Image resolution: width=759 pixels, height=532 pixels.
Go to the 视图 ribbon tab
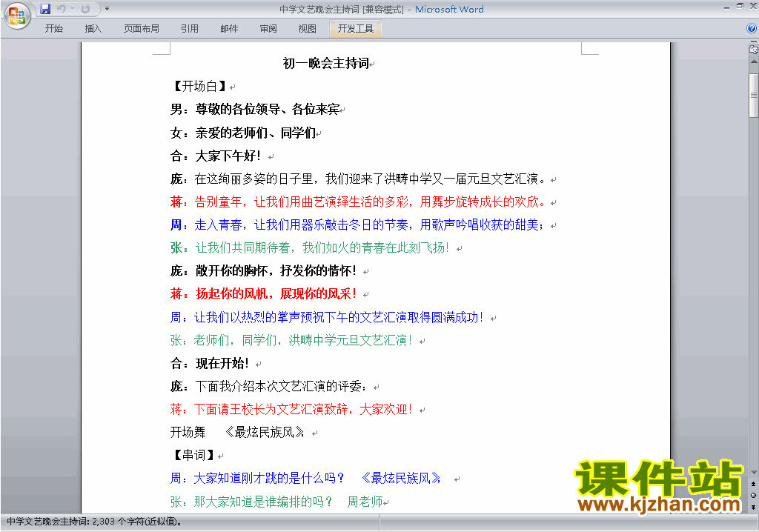[x=308, y=29]
